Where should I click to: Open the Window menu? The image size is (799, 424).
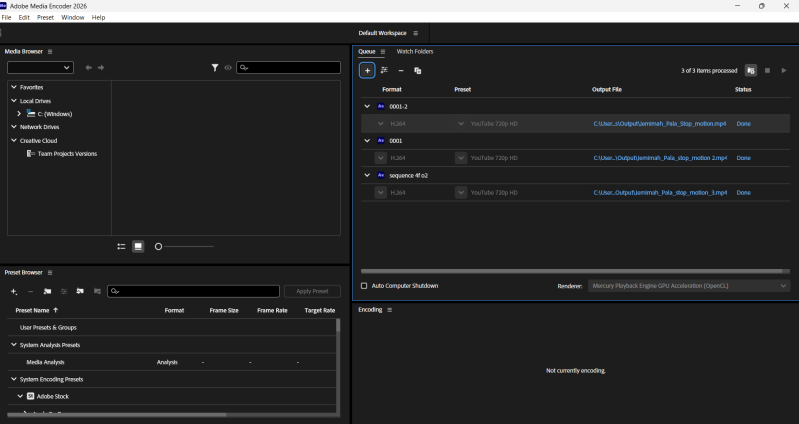coord(73,17)
